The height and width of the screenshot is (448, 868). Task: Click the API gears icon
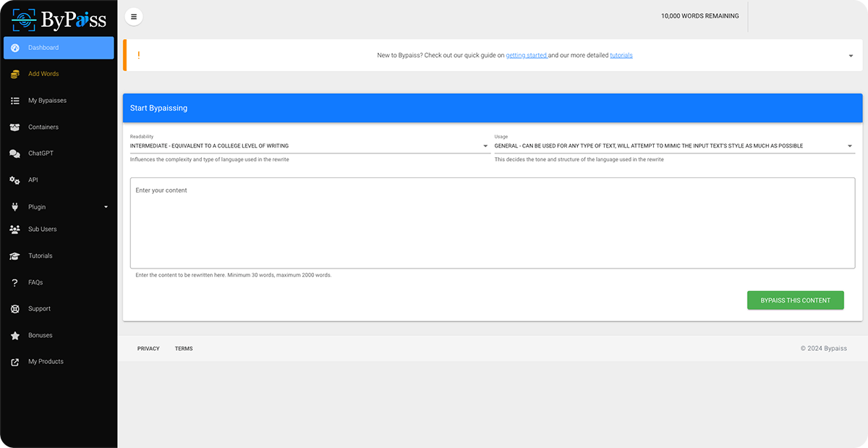click(14, 180)
